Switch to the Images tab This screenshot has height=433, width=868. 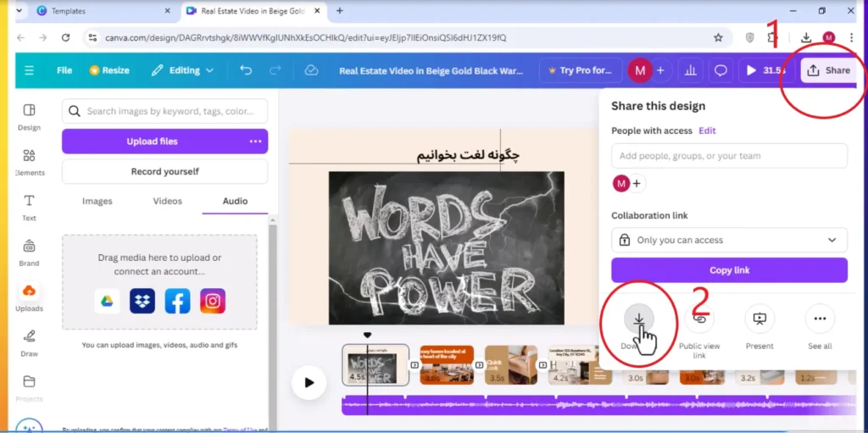point(97,201)
